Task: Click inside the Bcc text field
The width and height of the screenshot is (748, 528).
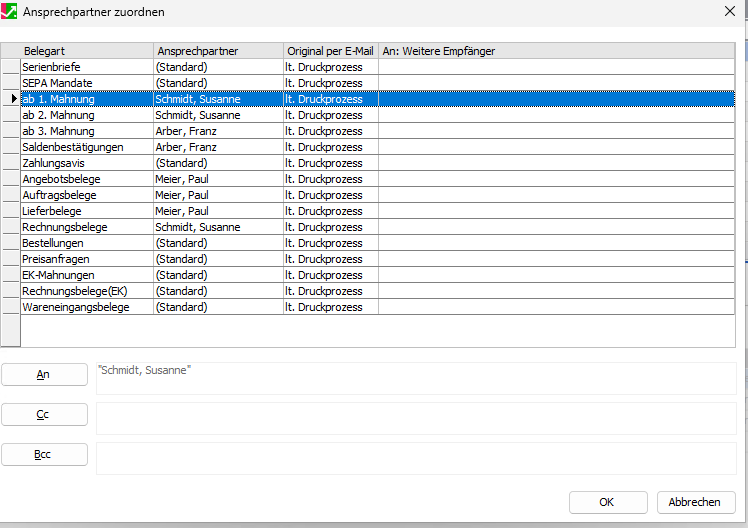Action: [415, 458]
